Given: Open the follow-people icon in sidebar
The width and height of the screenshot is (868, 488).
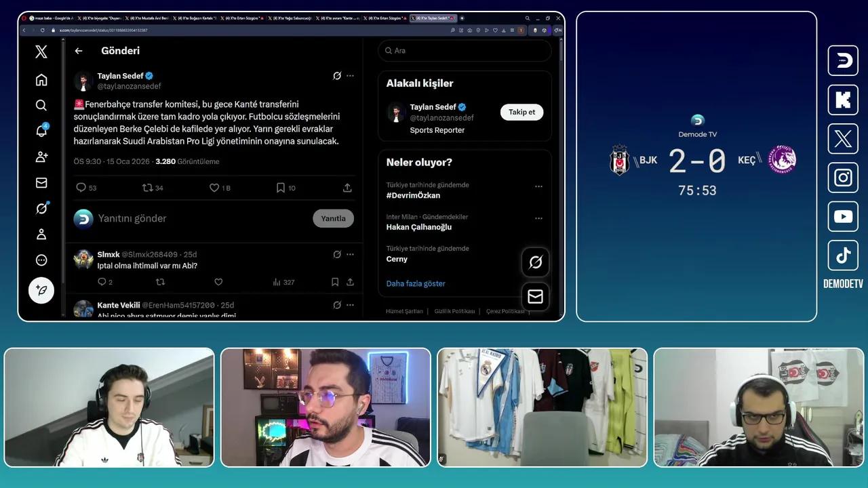Looking at the screenshot, I should pyautogui.click(x=41, y=157).
